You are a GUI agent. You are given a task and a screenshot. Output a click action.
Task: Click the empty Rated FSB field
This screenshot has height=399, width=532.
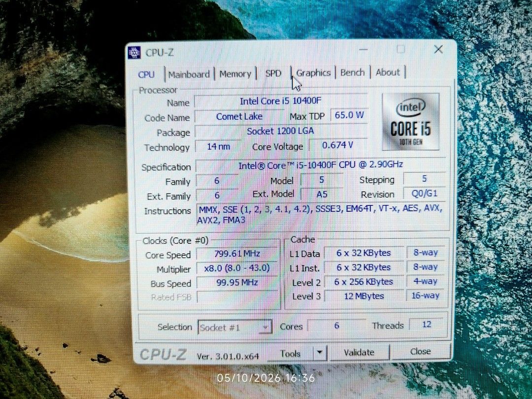pos(237,297)
